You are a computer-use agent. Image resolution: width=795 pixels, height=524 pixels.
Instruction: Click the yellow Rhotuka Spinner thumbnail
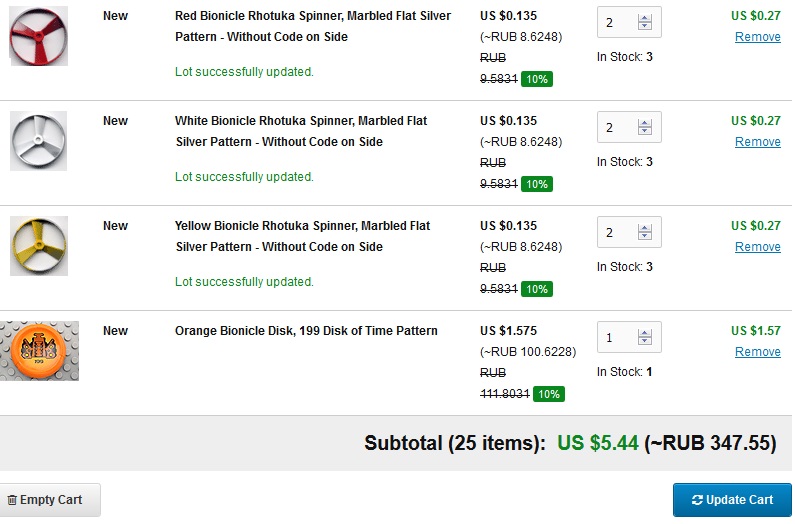pos(39,246)
